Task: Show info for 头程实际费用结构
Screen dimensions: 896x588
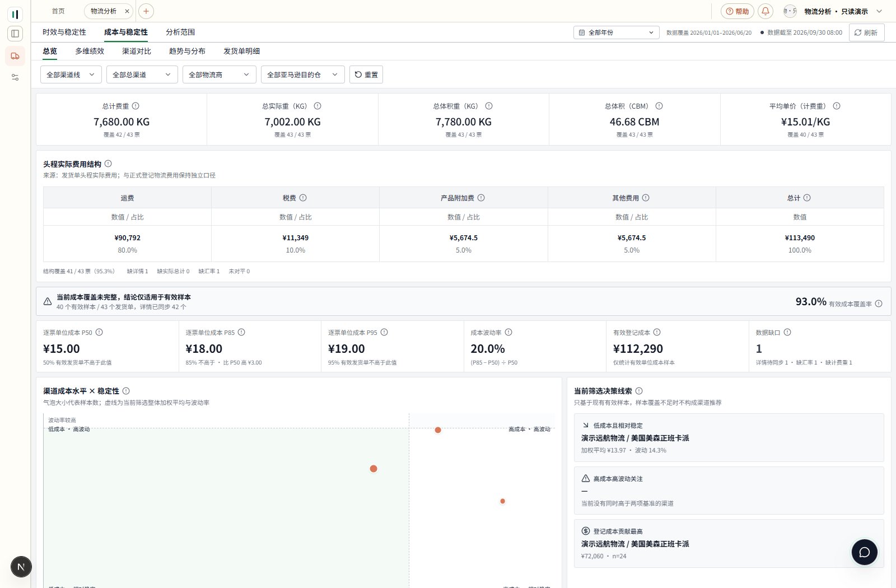Action: (x=108, y=164)
